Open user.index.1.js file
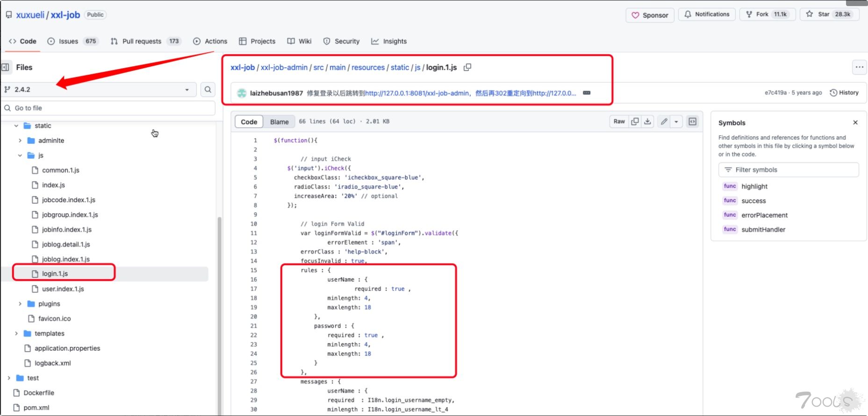 (x=63, y=289)
